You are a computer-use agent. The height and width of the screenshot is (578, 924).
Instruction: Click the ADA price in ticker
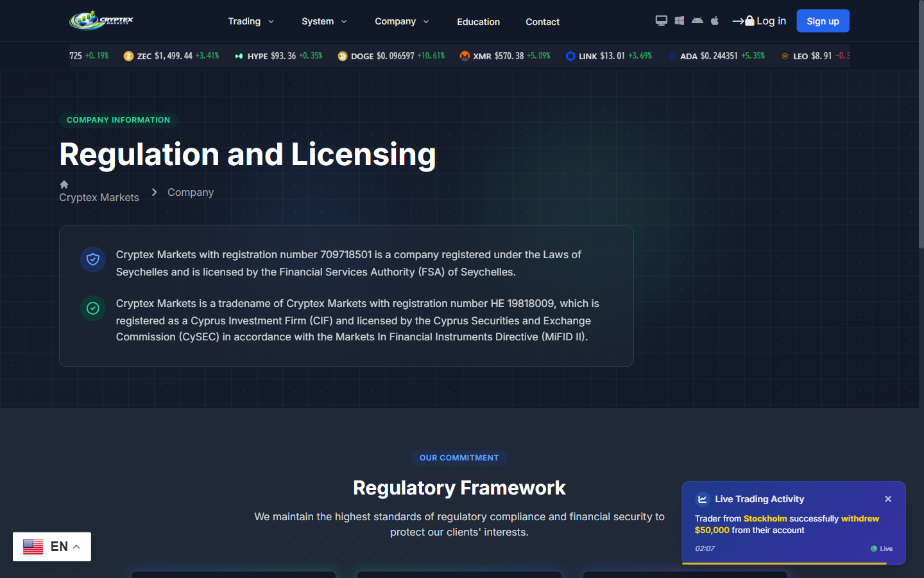(719, 56)
